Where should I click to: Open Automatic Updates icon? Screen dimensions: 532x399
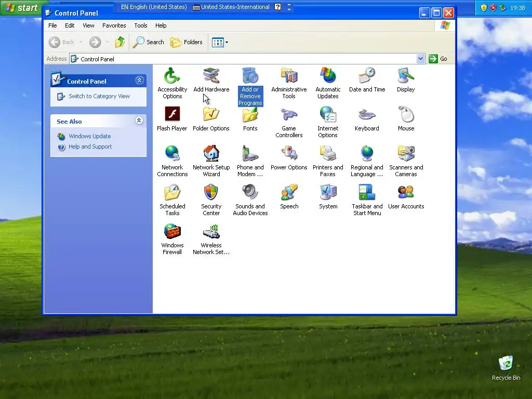[328, 83]
